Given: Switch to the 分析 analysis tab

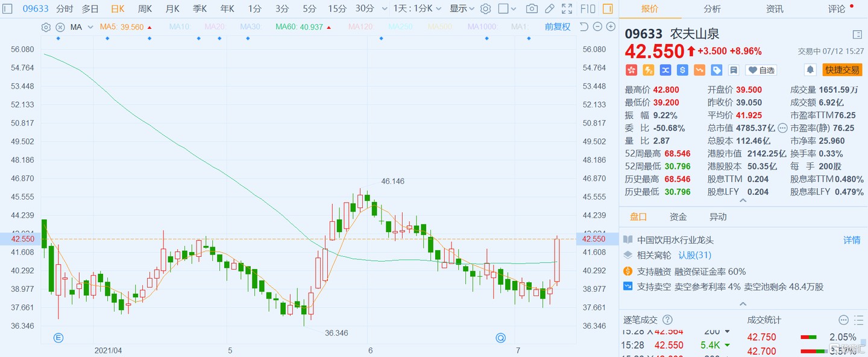Looking at the screenshot, I should click(712, 9).
